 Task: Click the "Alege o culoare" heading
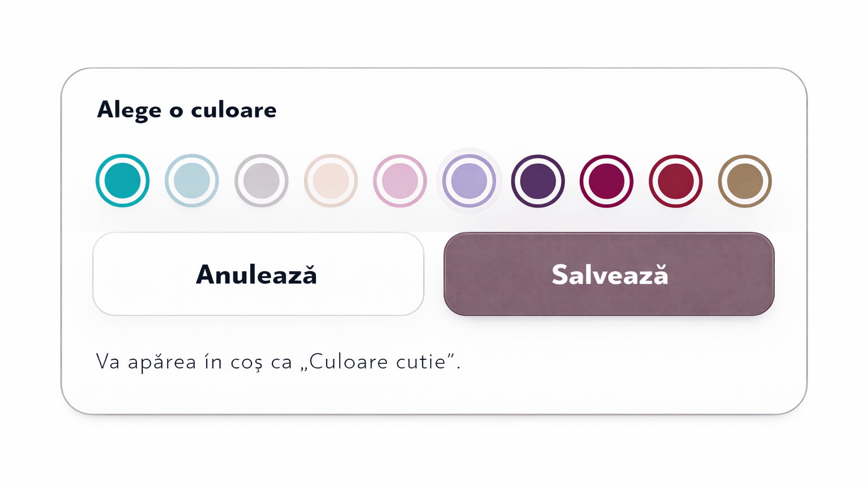pos(186,110)
